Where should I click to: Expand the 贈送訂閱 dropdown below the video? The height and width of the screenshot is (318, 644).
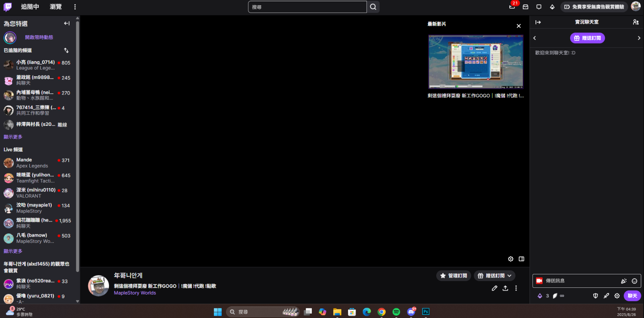coord(494,276)
